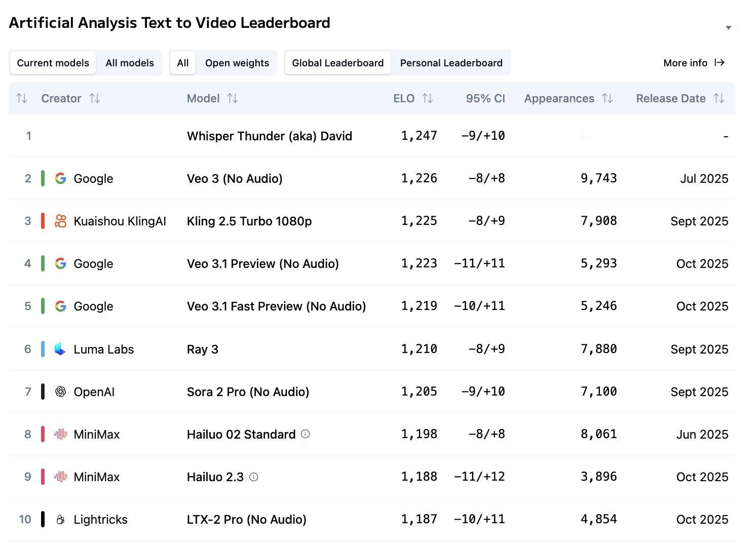Switch to Personal Leaderboard
756x545 pixels.
[451, 63]
